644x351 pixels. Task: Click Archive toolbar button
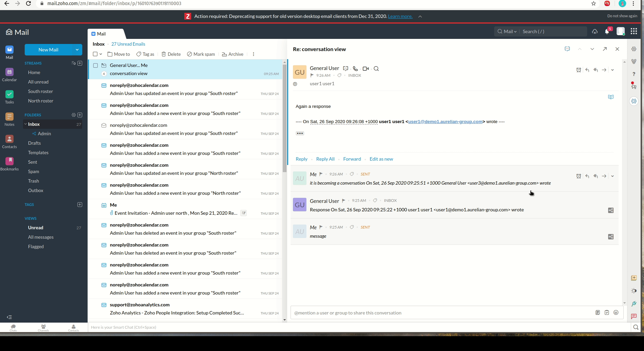pos(232,54)
